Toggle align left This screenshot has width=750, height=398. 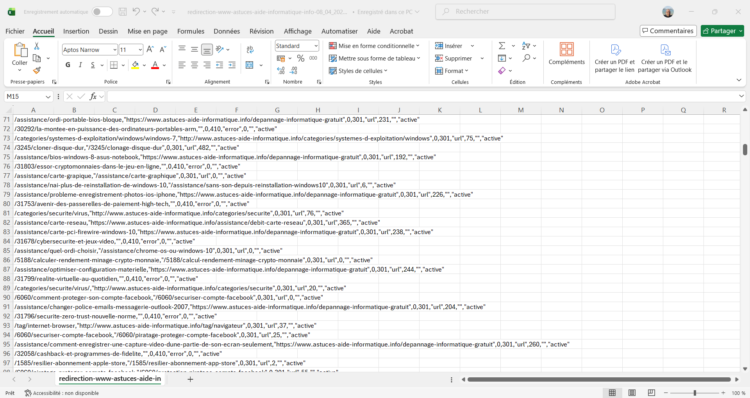(x=182, y=65)
